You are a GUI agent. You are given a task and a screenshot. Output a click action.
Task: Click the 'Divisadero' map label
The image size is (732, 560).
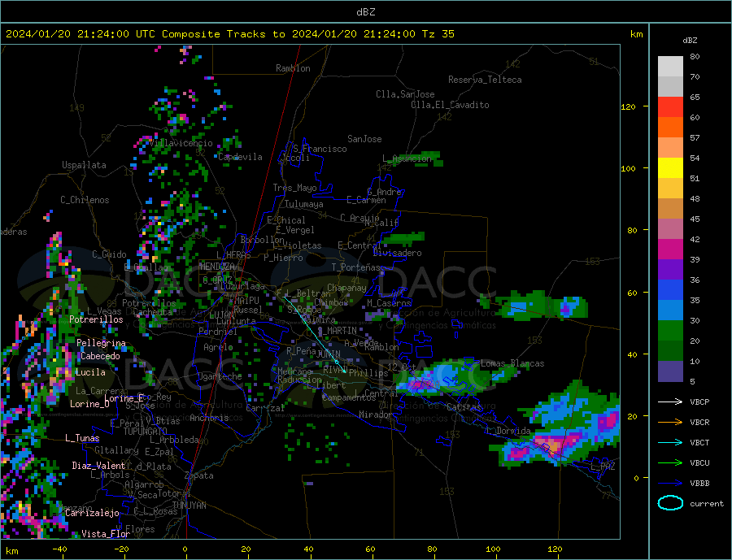pyautogui.click(x=397, y=253)
